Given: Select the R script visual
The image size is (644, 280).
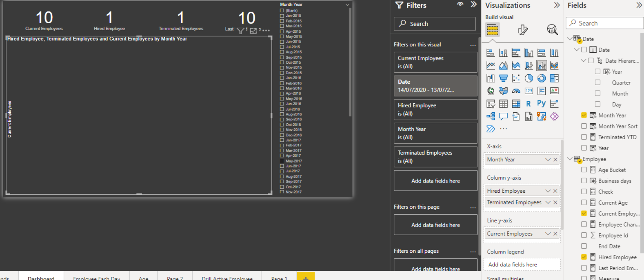Looking at the screenshot, I should [x=529, y=104].
